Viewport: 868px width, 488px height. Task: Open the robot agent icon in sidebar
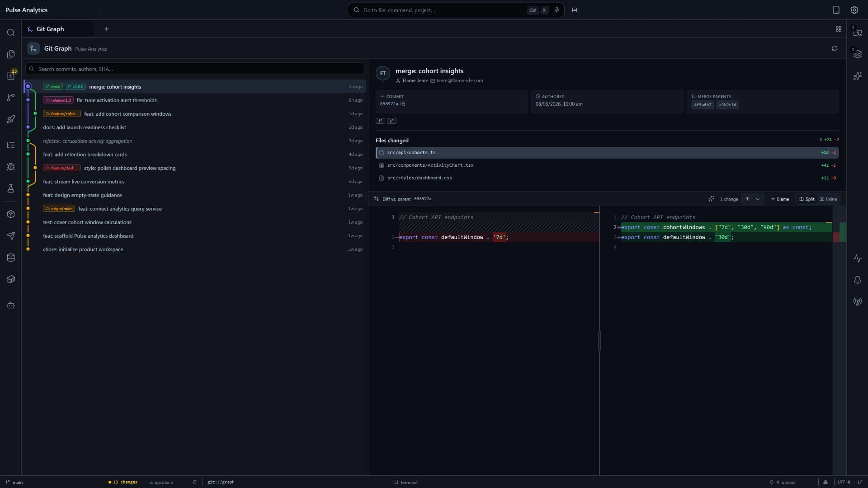(11, 305)
